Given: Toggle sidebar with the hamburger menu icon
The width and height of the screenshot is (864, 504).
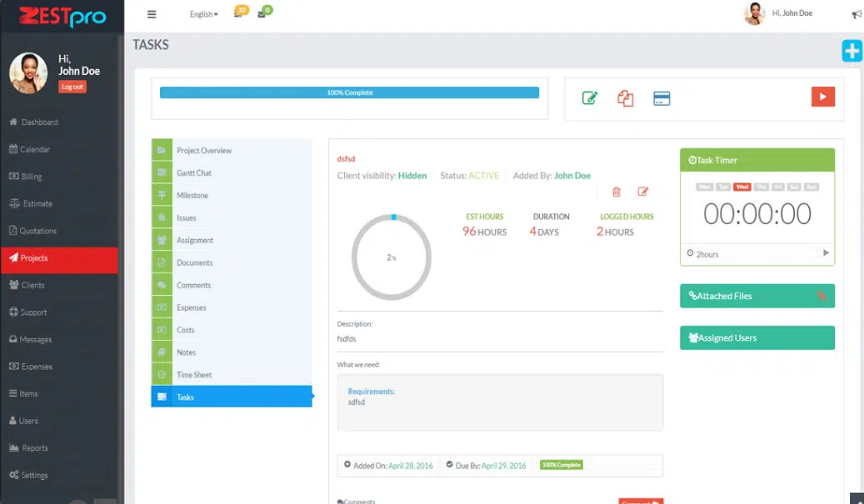Looking at the screenshot, I should click(152, 14).
